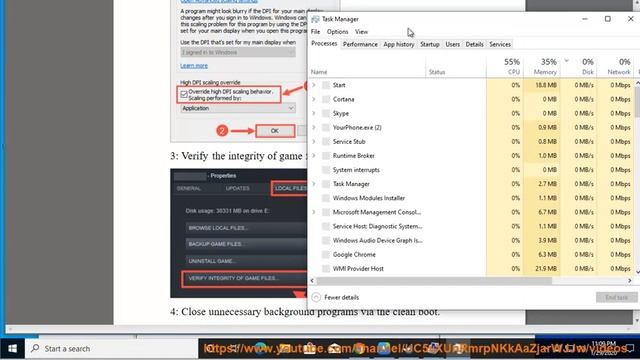The height and width of the screenshot is (360, 640).
Task: Click the Windows Audio Device Graph icon
Action: (326, 240)
